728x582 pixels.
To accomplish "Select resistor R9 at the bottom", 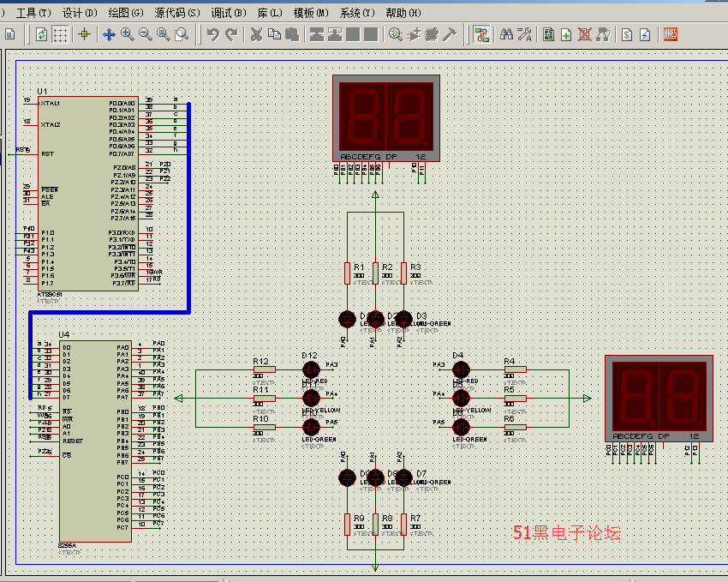I will click(347, 525).
